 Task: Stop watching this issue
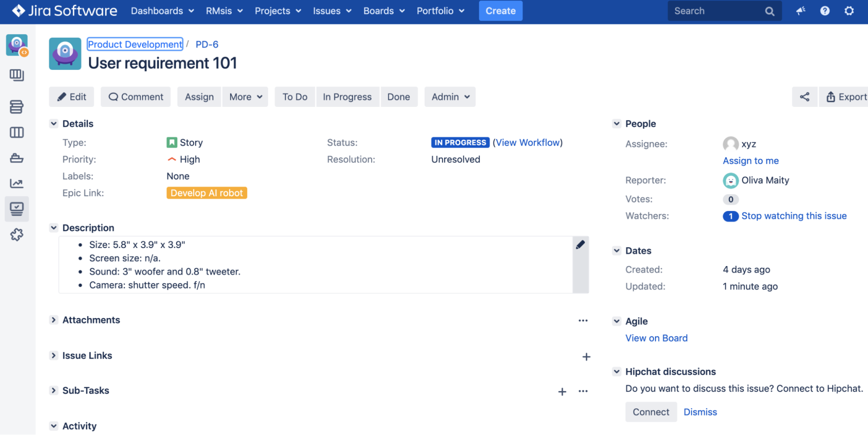point(794,216)
